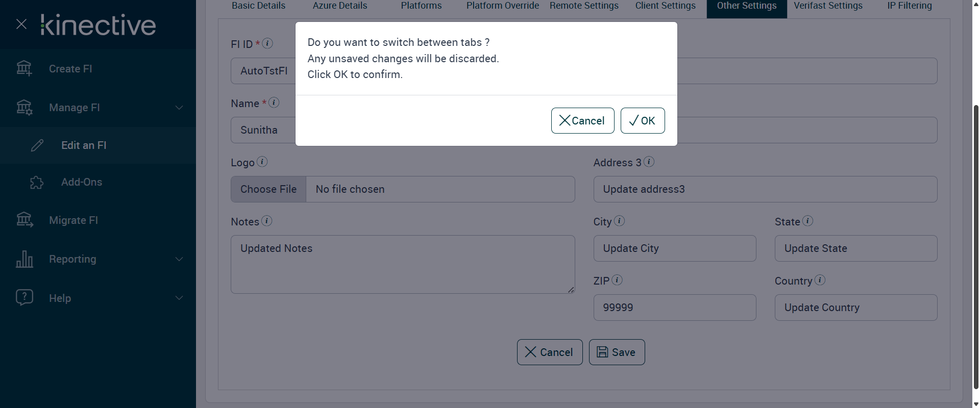The width and height of the screenshot is (980, 408).
Task: Switch to the Verifast Settings tab
Action: [x=828, y=6]
